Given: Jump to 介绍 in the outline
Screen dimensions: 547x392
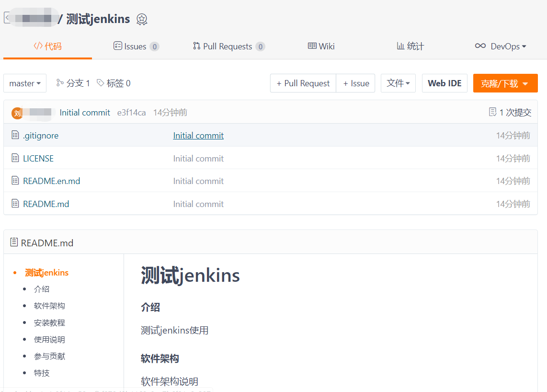Looking at the screenshot, I should [x=42, y=289].
